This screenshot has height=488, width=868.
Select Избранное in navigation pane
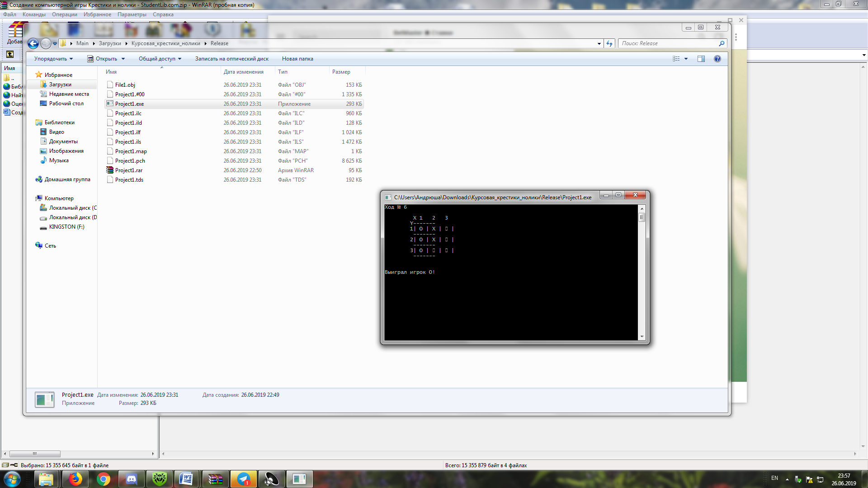click(x=58, y=75)
